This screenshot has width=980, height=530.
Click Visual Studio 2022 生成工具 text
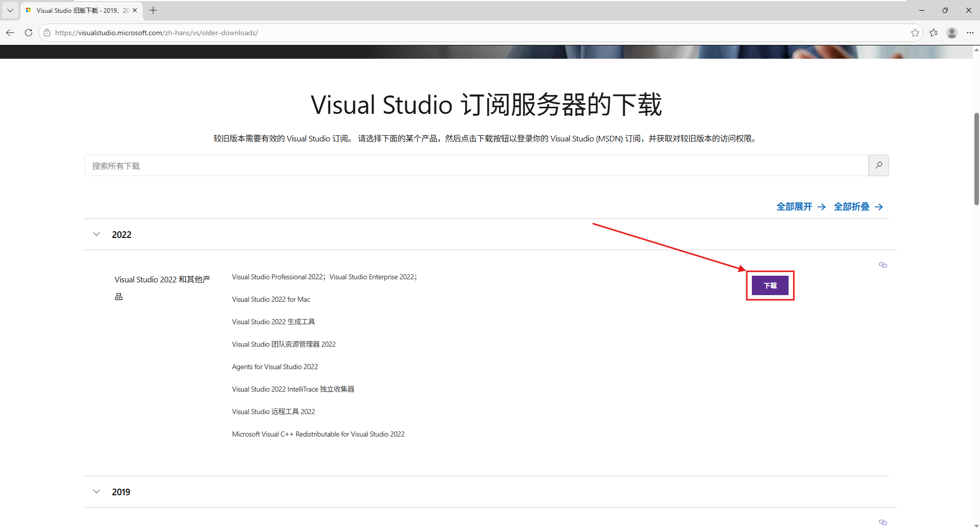pos(273,322)
